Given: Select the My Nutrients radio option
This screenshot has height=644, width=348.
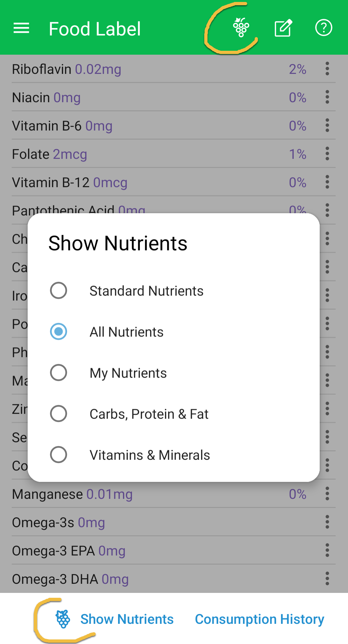Looking at the screenshot, I should point(59,373).
